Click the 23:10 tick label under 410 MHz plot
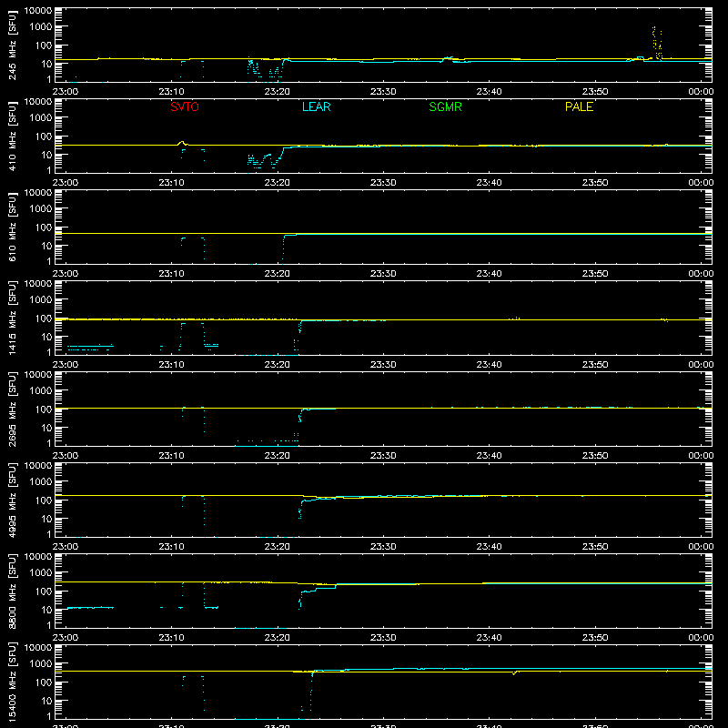This screenshot has height=728, width=728. [x=171, y=183]
